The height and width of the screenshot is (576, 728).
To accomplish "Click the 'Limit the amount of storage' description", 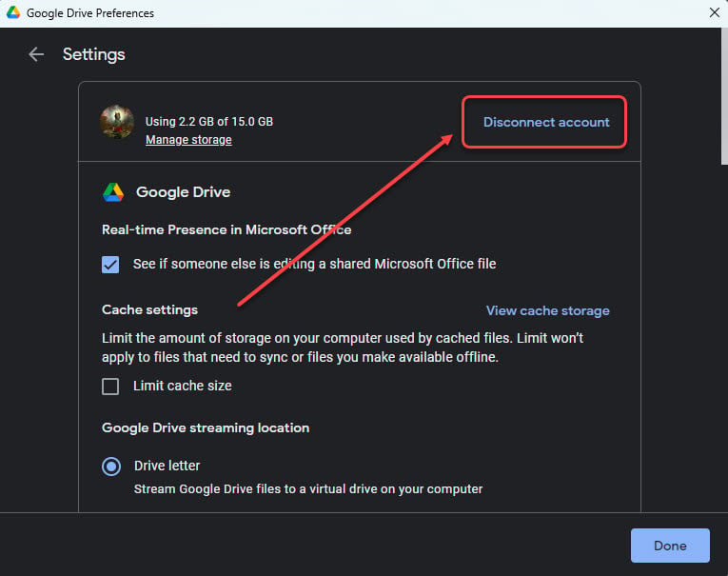I will click(343, 348).
